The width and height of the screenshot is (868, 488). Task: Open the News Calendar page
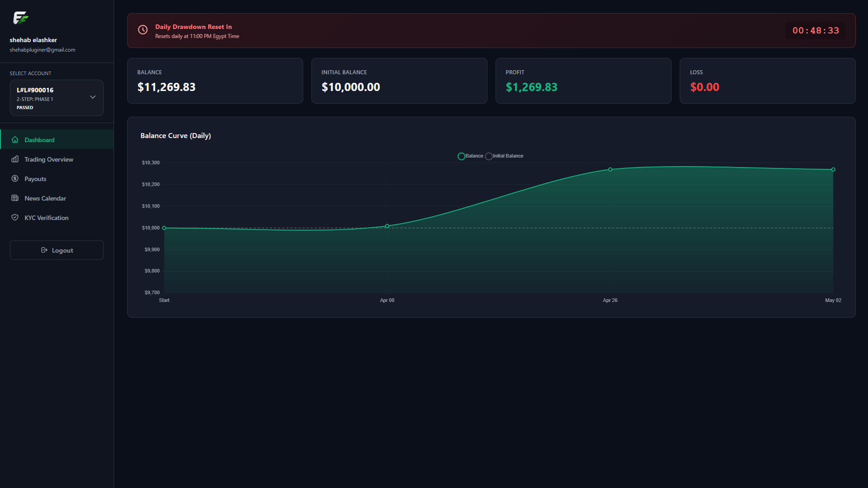(x=57, y=198)
